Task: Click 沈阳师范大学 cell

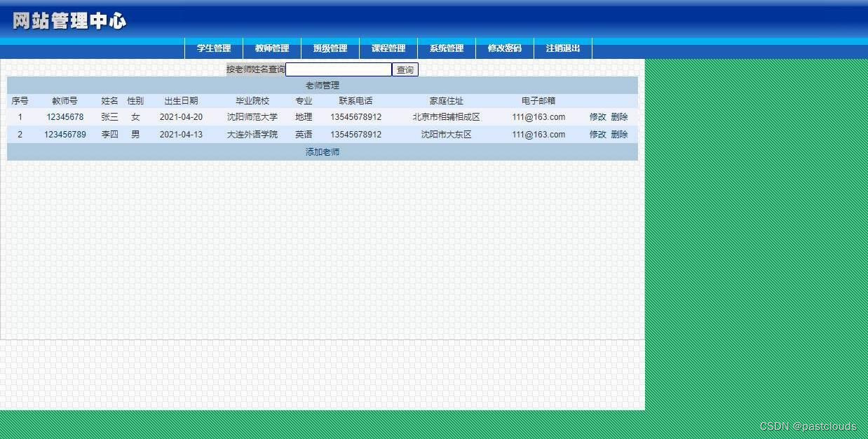Action: pos(252,117)
